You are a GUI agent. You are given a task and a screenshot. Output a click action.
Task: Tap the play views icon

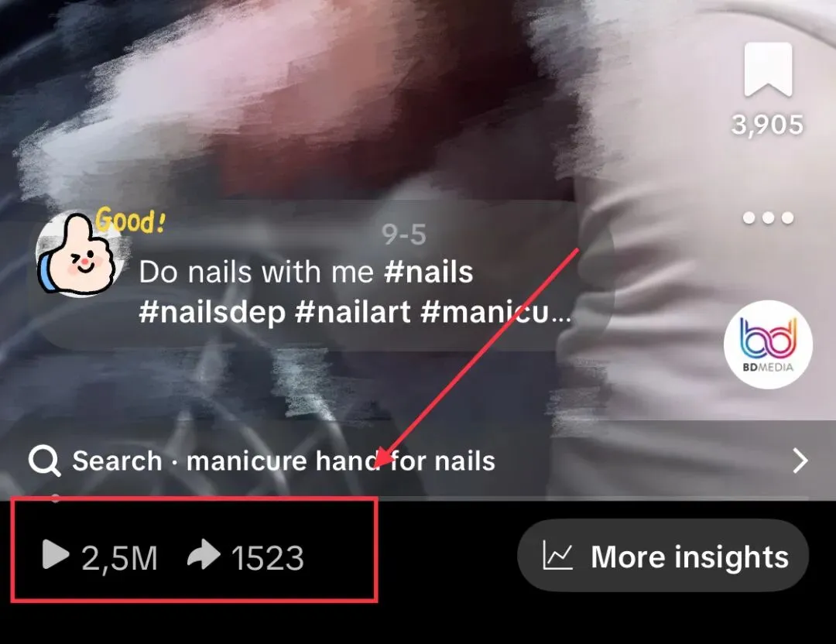[56, 554]
